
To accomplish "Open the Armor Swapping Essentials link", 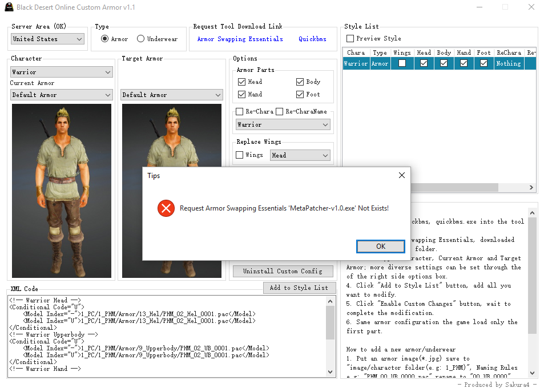I will [x=240, y=39].
